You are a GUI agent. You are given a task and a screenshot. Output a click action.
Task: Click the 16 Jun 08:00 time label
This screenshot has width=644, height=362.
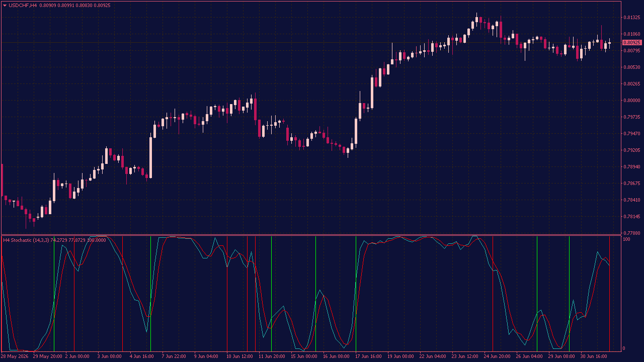coord(336,356)
